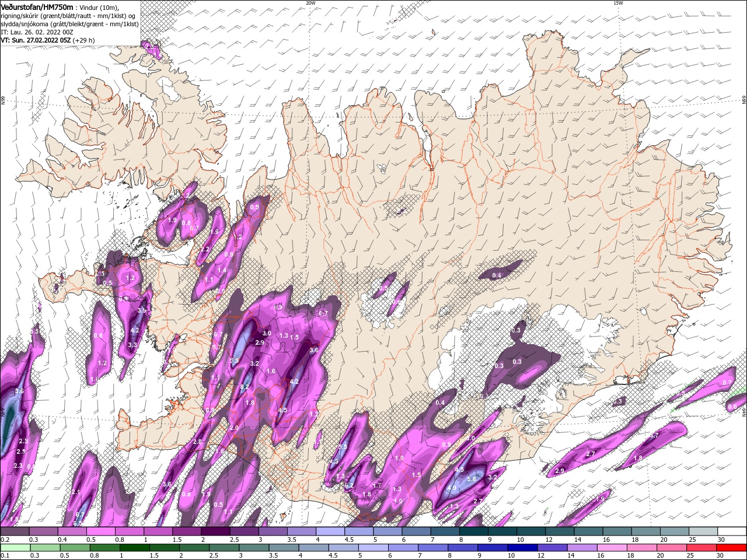Click the 20W longitude label
This screenshot has height=560, width=747.
click(x=310, y=3)
